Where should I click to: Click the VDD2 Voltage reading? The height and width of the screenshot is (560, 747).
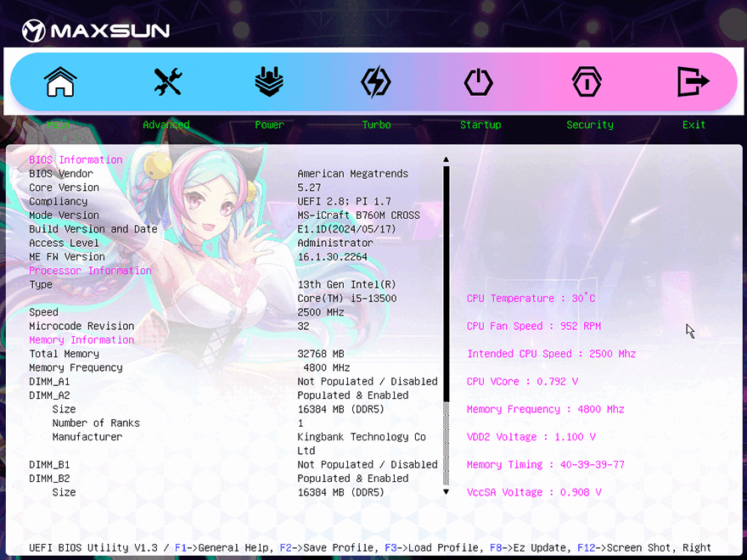click(531, 437)
